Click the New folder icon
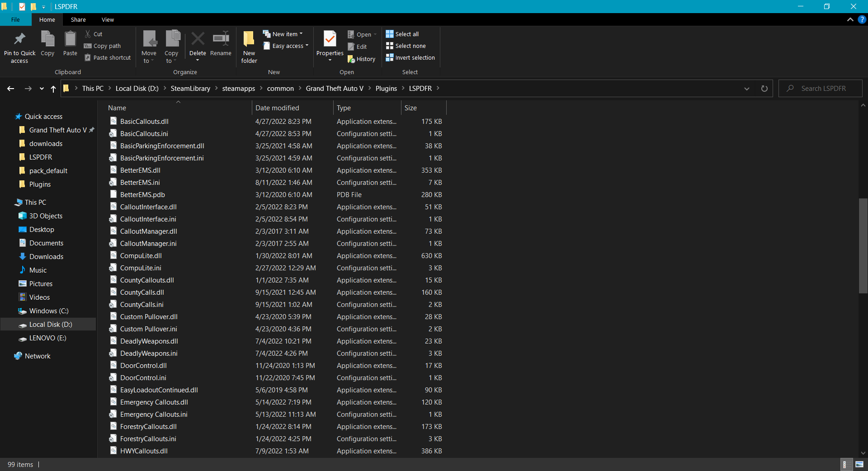 tap(249, 40)
